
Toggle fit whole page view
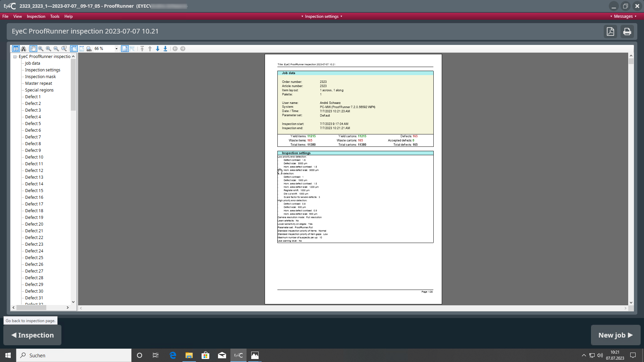point(74,49)
